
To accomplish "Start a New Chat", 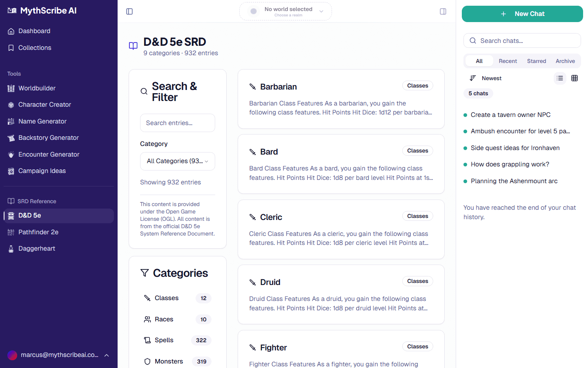I will click(522, 13).
